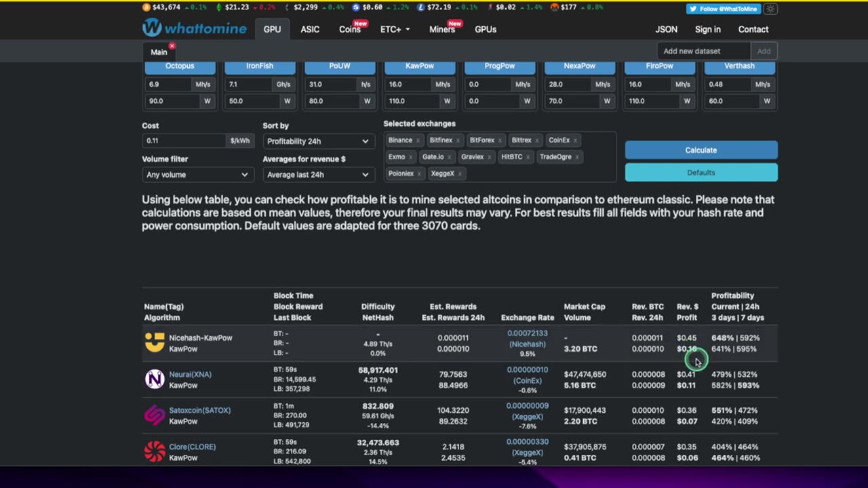The width and height of the screenshot is (868, 488).
Task: Open the Averages for revenue dropdown
Action: click(318, 174)
